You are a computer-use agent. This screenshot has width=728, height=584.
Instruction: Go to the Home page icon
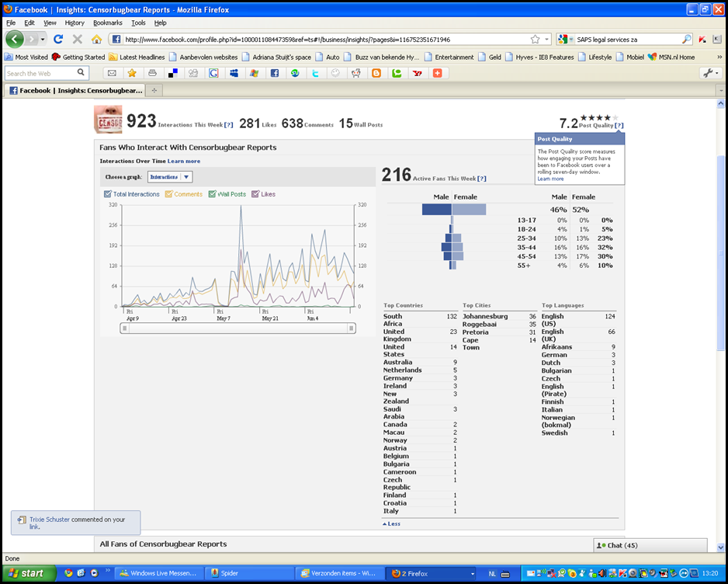click(96, 40)
